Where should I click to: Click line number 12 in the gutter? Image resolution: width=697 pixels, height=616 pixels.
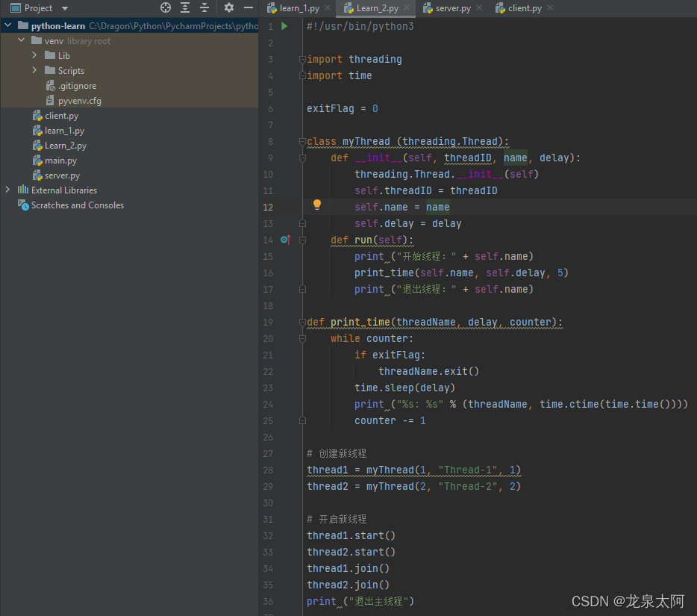click(268, 208)
